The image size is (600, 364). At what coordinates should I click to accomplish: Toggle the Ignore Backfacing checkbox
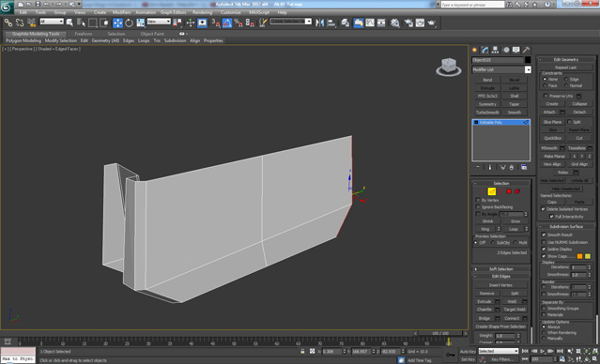pos(478,206)
